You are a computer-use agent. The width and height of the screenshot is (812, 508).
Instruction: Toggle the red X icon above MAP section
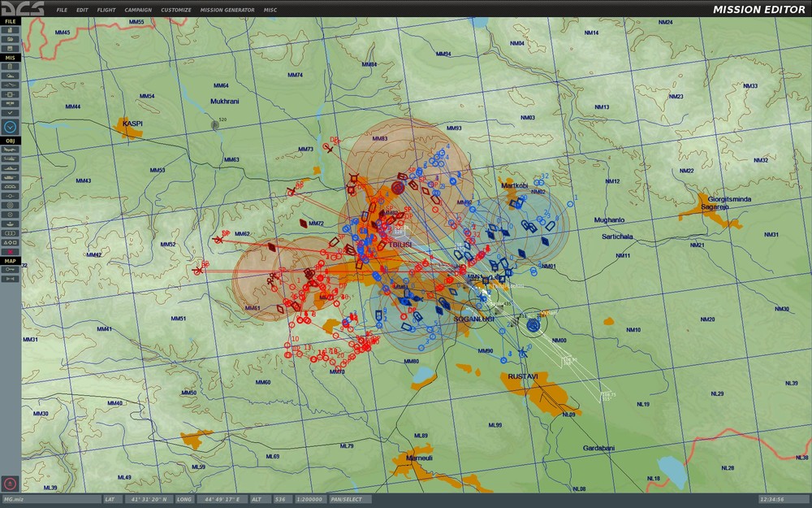pyautogui.click(x=9, y=252)
